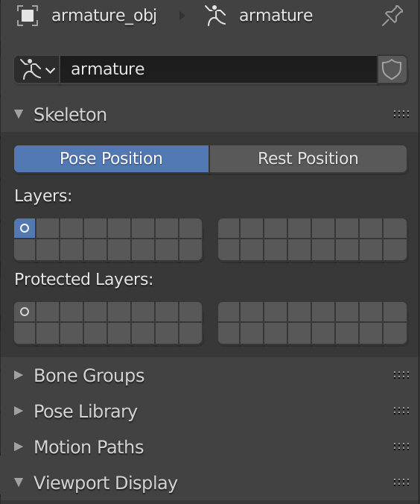Click the Viewport Display panel drag handle

click(401, 482)
